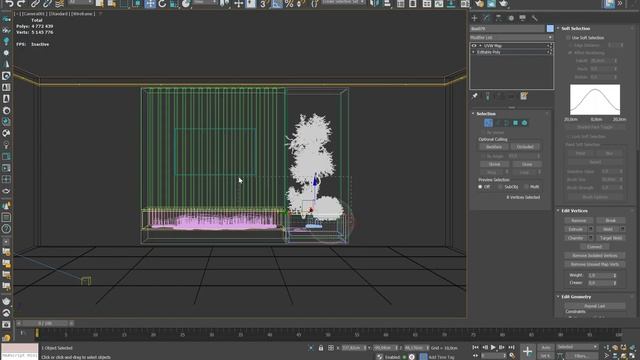Go to the end frame
This screenshot has width=640, height=360.
(x=511, y=347)
